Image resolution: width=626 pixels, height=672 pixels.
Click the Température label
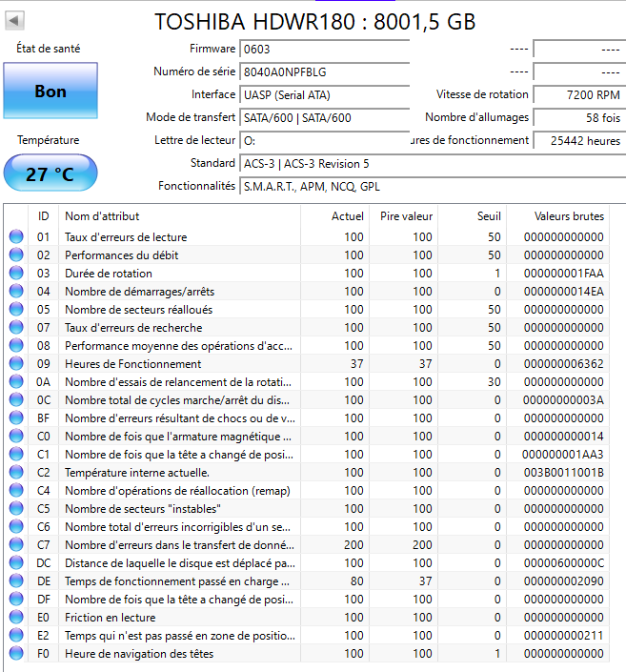[48, 140]
